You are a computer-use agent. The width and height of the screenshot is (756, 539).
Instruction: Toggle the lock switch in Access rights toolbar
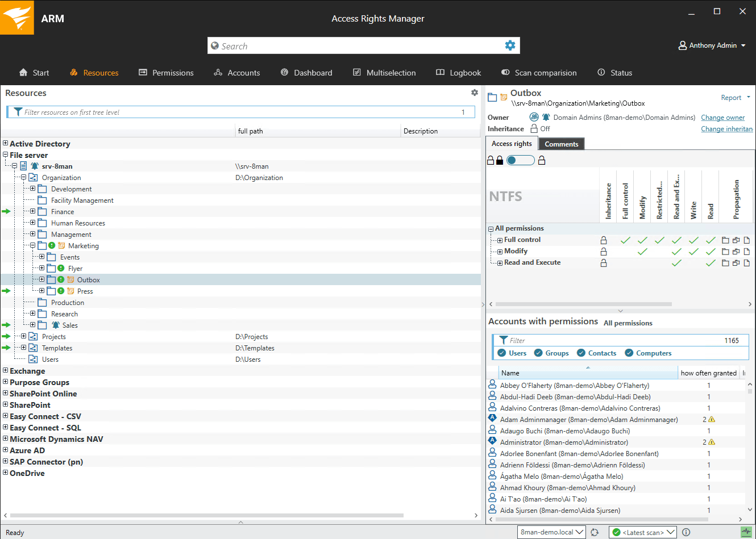(520, 160)
